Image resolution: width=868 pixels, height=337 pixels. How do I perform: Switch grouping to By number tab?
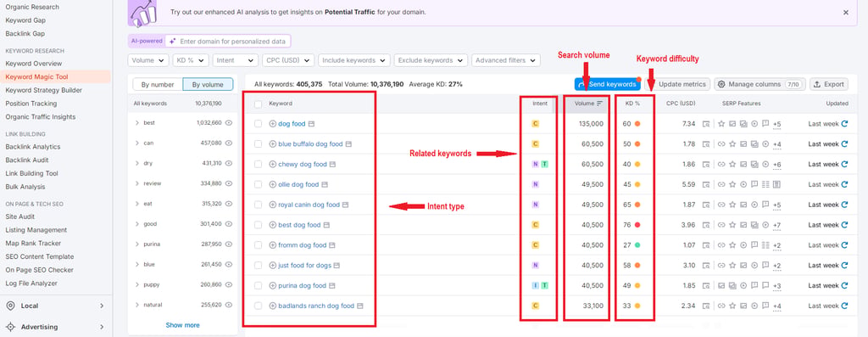(158, 85)
